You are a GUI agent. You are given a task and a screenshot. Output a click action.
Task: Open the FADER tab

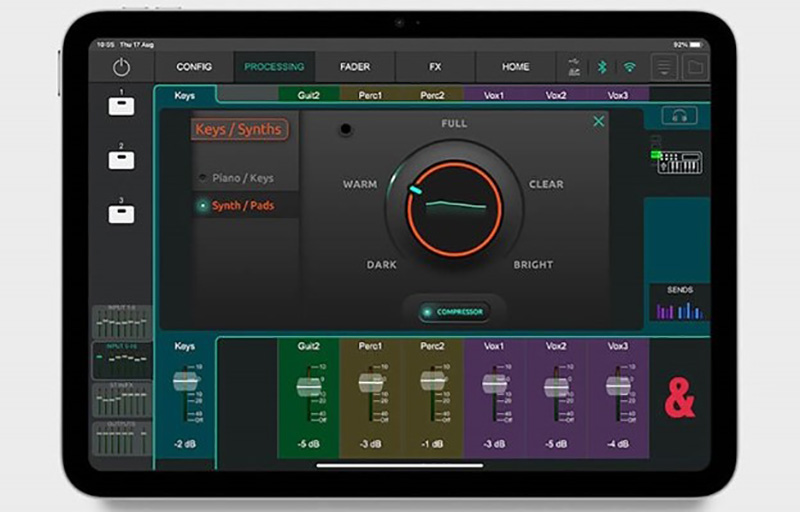pos(355,67)
